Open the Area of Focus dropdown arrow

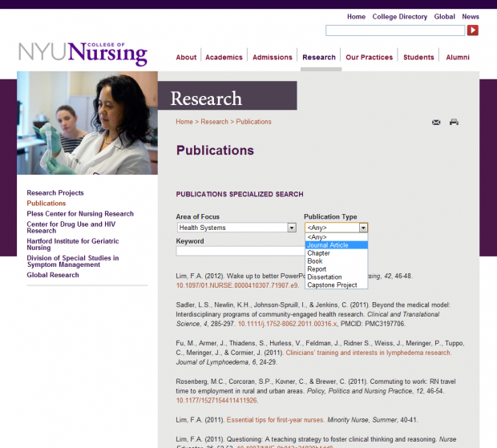292,228
